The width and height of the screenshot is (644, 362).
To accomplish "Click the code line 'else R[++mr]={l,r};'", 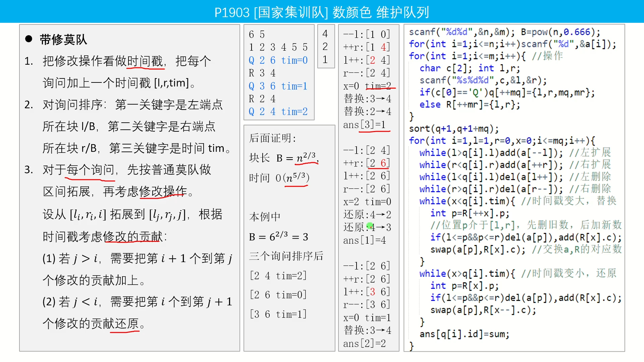I will tap(470, 105).
